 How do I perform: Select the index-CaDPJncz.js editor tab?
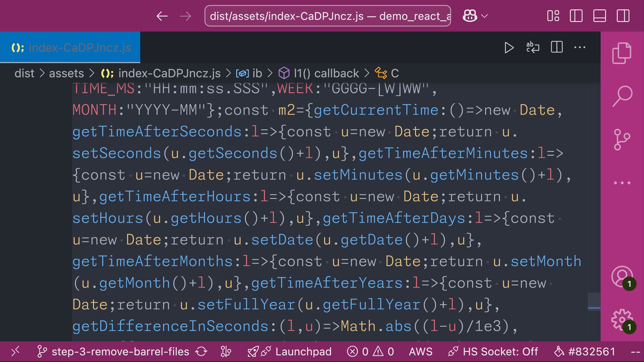[70, 47]
